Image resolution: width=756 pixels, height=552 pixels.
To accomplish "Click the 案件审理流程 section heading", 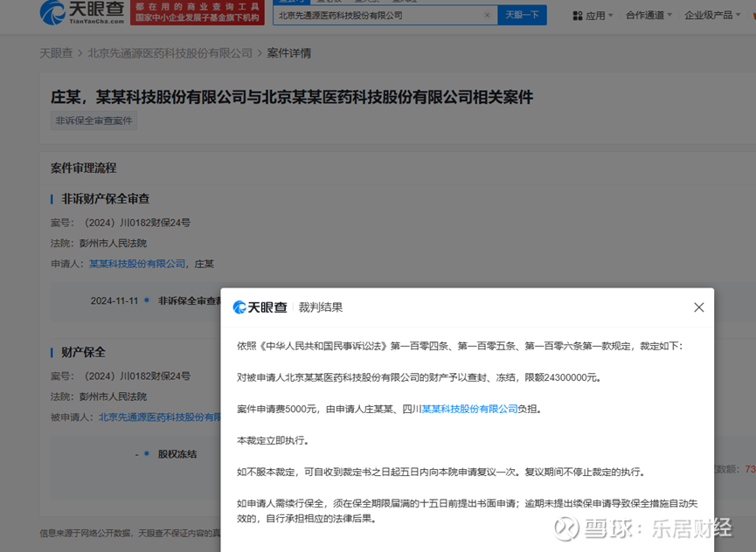I will [x=83, y=168].
